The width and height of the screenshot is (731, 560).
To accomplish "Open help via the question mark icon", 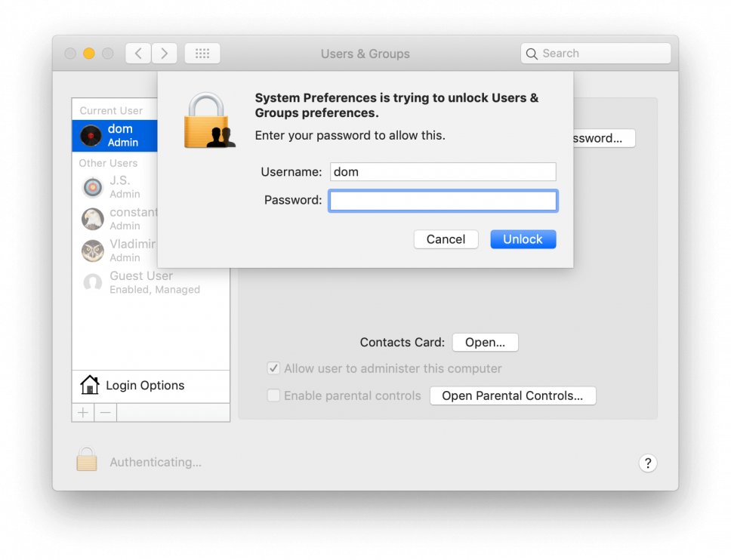I will 648,463.
